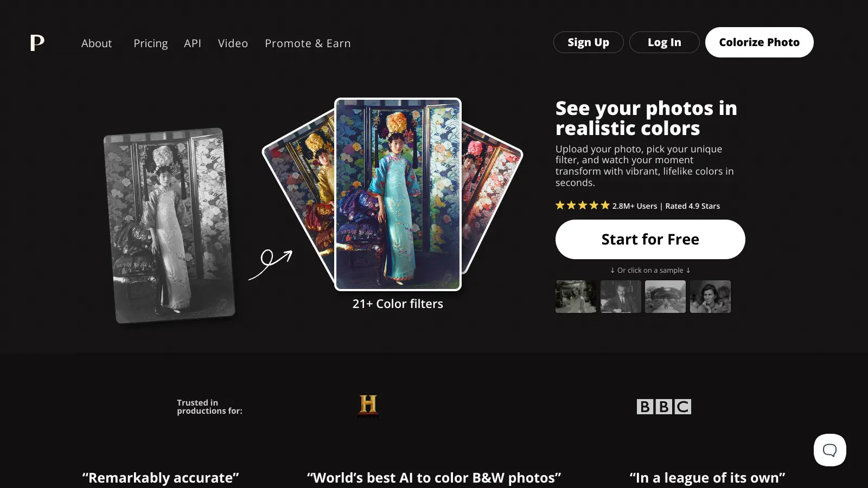Click the Colorize Photo button
868x488 pixels.
pos(759,42)
